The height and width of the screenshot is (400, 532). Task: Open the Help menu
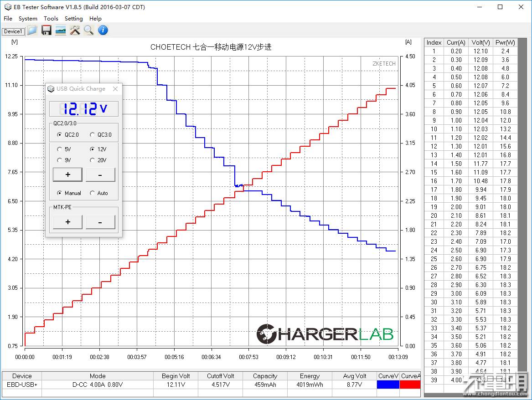pos(95,19)
